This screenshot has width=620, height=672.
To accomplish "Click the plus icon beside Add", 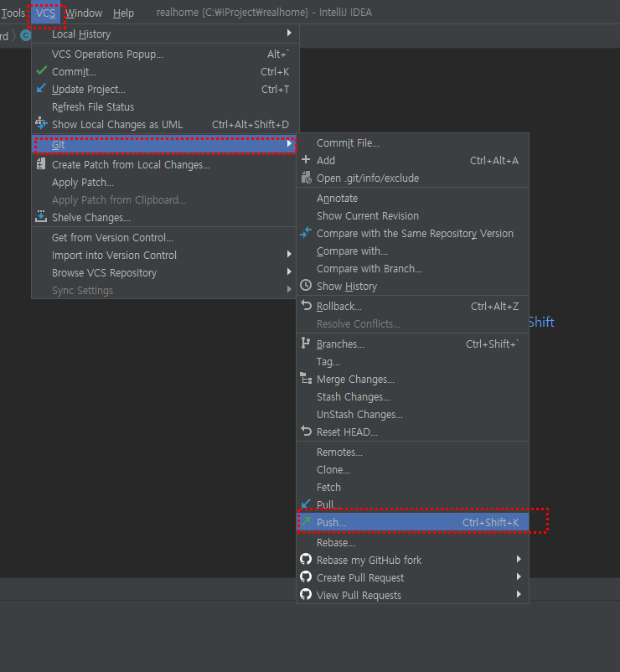I will click(306, 160).
